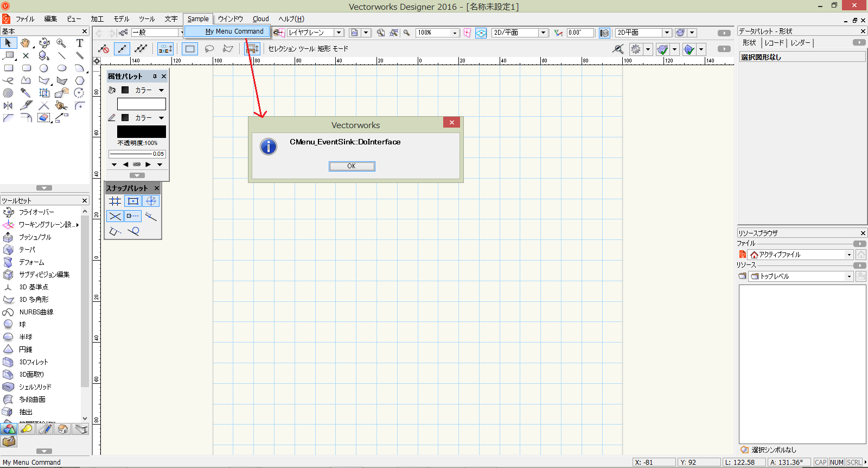The height and width of the screenshot is (468, 868).
Task: Select the Double Line tool
Action: point(80,55)
